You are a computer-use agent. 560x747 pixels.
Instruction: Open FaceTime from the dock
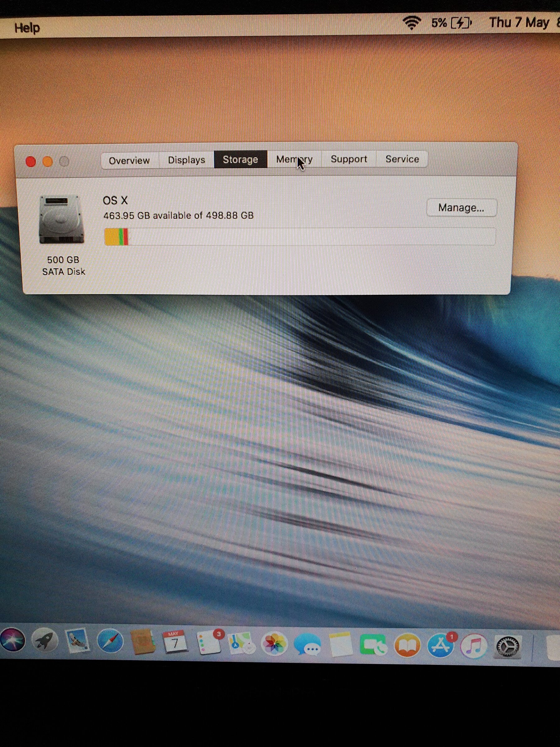[x=373, y=645]
